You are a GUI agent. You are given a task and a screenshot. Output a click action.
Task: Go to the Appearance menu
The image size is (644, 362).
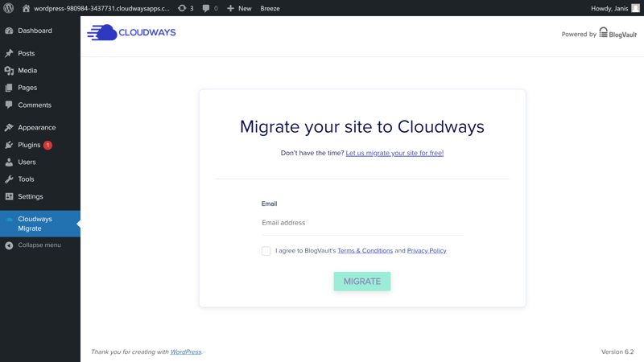(36, 127)
